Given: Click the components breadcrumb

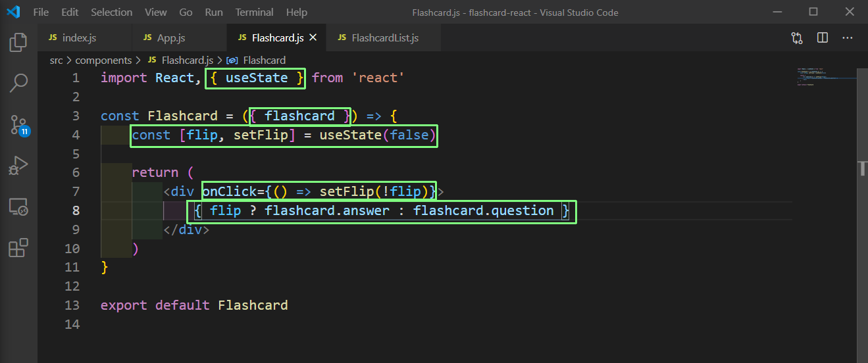Looking at the screenshot, I should [x=103, y=60].
